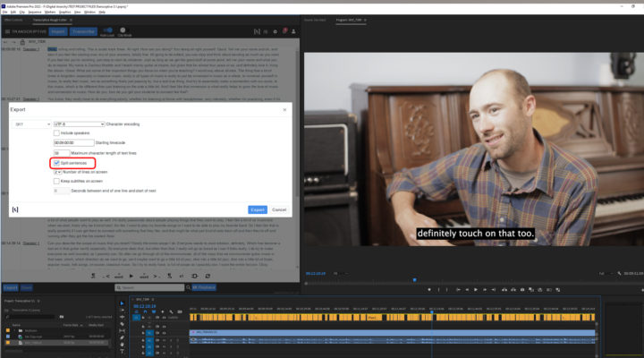Open Transcriptive settings gear icon
Viewport: 644px width, 358px height.
point(275,31)
